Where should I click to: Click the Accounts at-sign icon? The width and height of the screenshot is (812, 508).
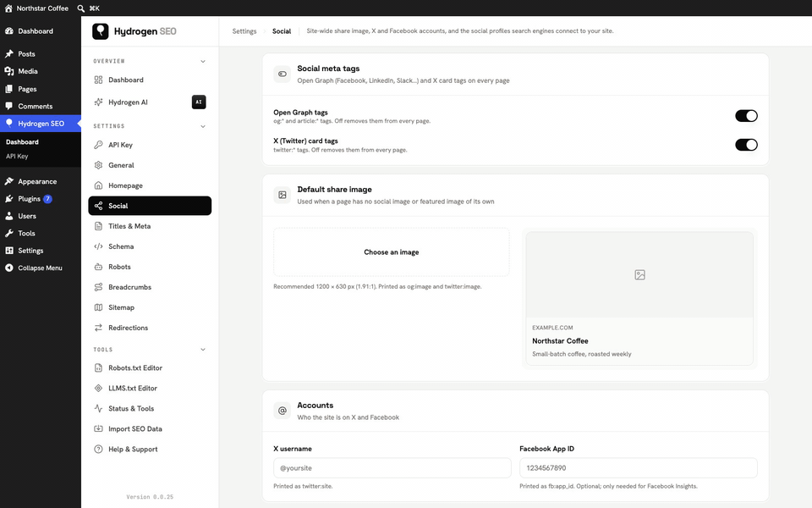(283, 411)
